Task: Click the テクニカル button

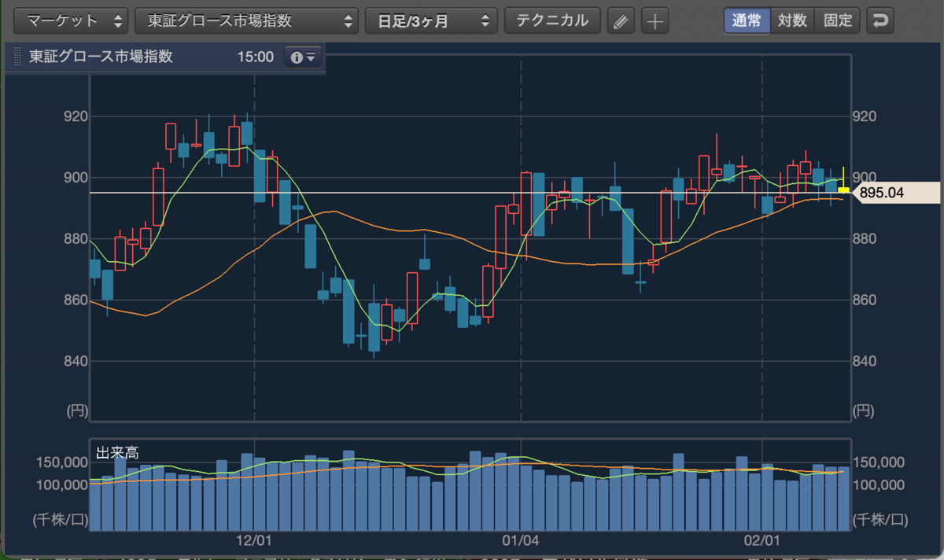Action: 552,21
